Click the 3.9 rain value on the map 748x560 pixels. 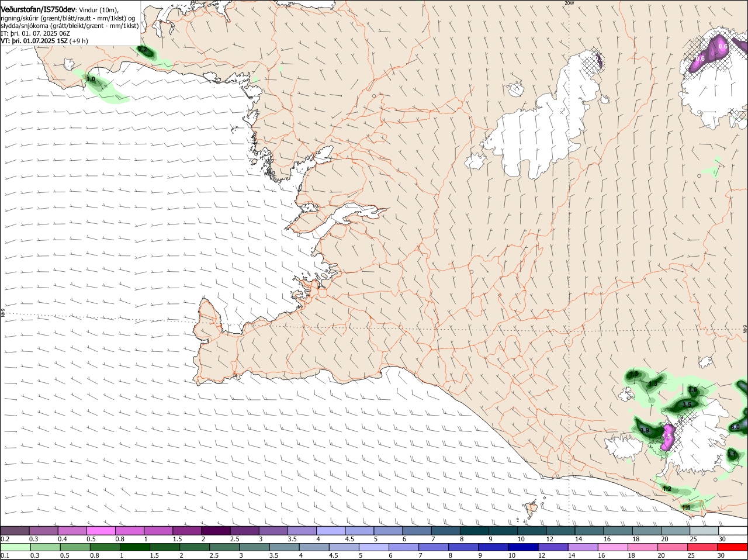tap(645, 430)
